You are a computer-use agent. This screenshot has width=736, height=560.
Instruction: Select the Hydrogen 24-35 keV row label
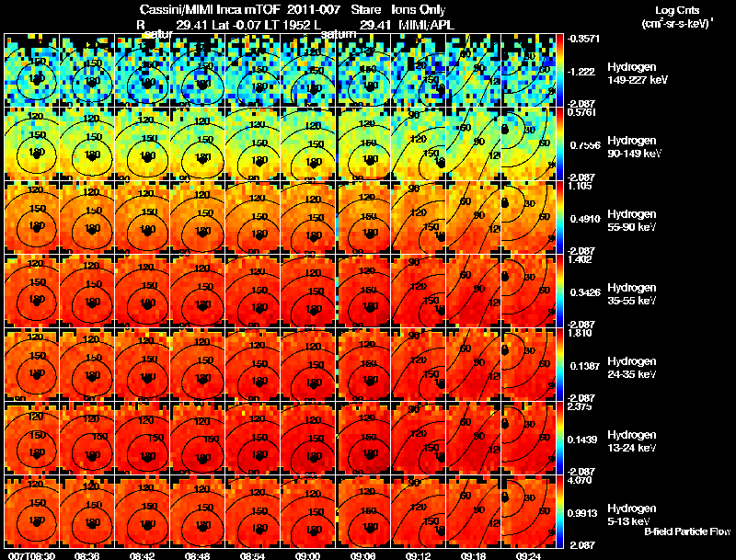pyautogui.click(x=632, y=368)
